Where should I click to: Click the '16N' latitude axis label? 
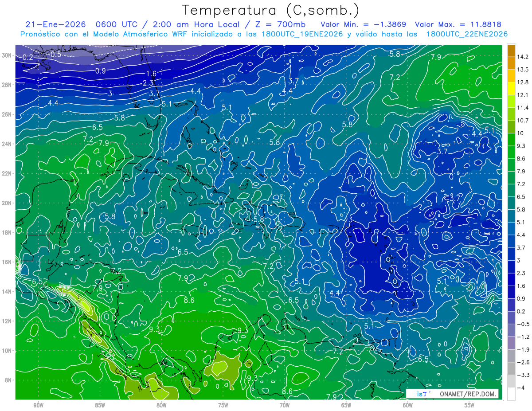tap(7, 262)
